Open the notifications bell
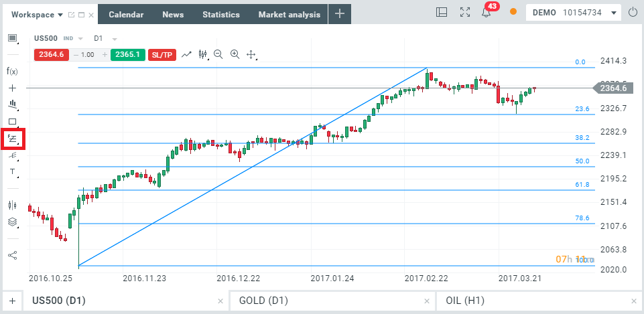This screenshot has height=314, width=644. [x=487, y=13]
